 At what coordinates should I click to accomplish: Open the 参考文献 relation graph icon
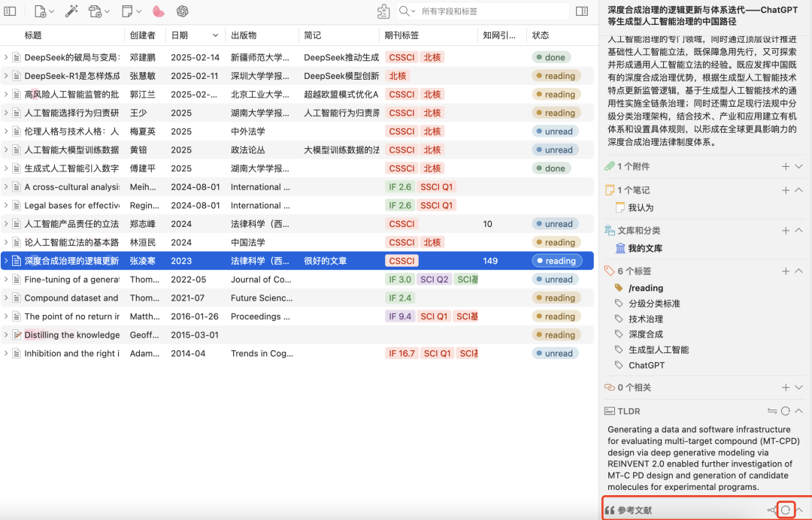(x=771, y=510)
